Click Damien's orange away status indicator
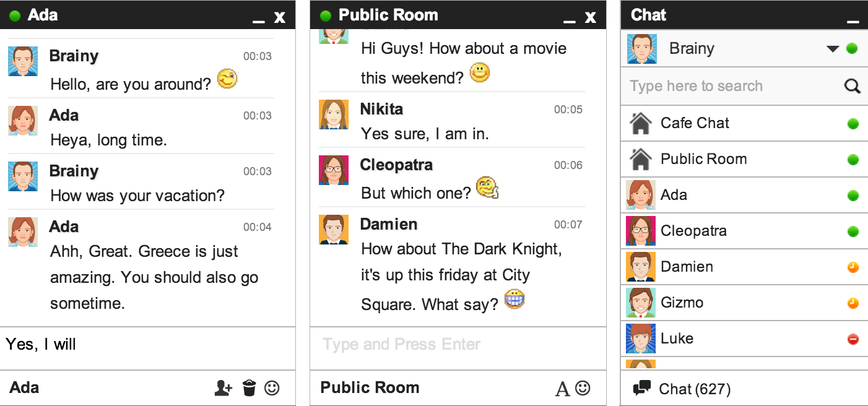 tap(853, 267)
